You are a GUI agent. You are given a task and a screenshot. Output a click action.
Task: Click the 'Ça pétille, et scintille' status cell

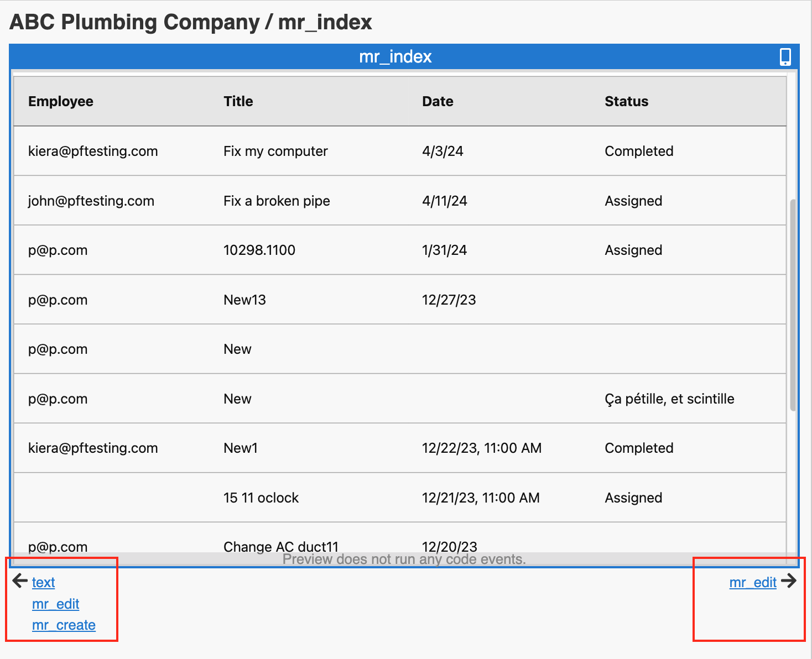[669, 399]
